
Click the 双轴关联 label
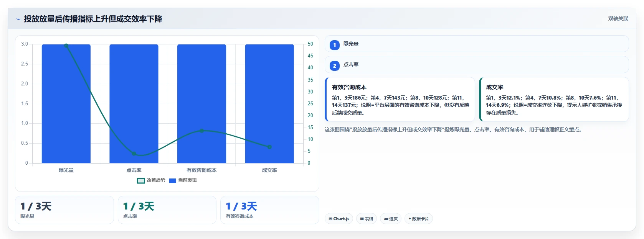(618, 19)
